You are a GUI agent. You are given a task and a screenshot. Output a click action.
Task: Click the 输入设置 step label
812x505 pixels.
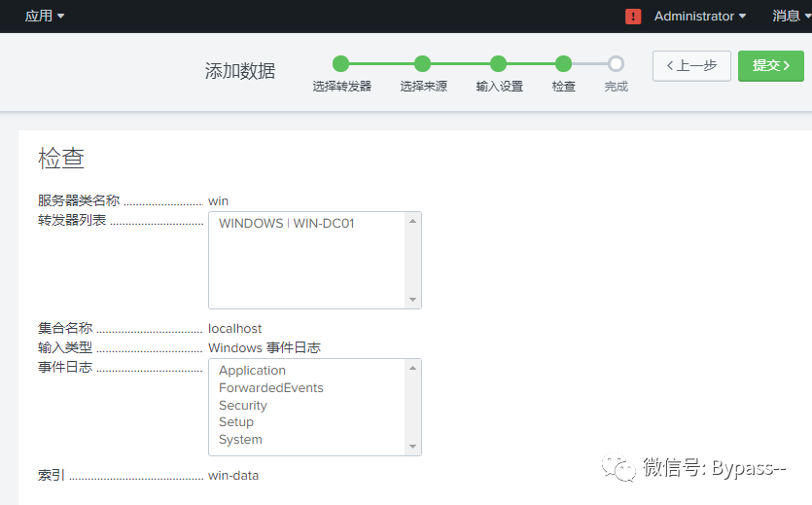(499, 87)
